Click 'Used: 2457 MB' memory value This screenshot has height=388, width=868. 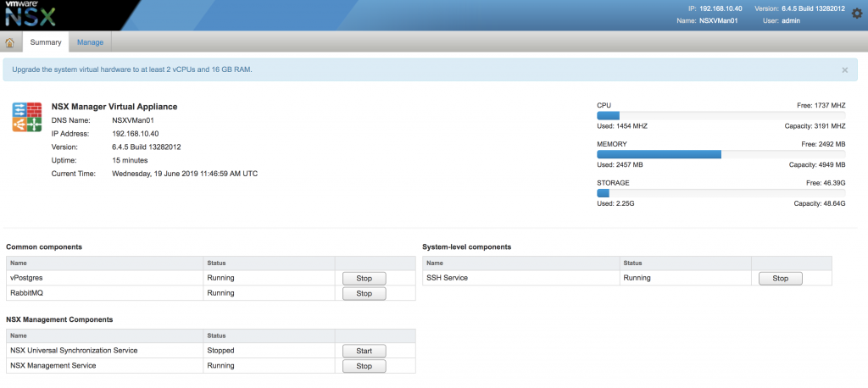pyautogui.click(x=620, y=165)
